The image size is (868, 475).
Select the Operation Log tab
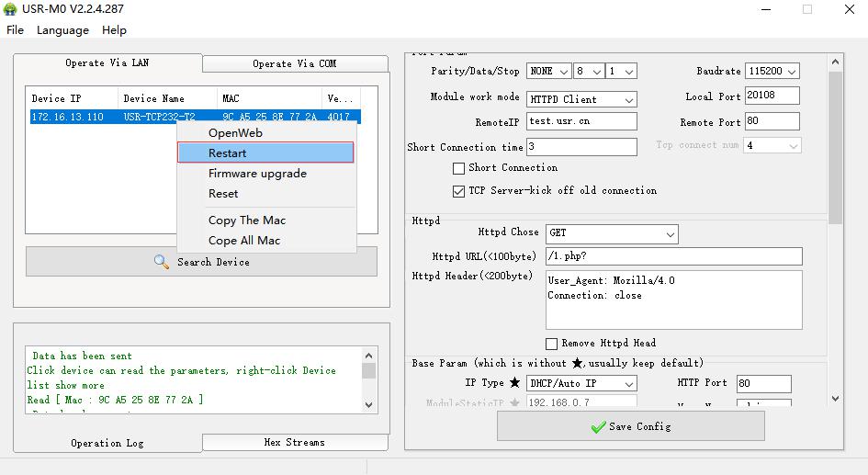click(x=107, y=443)
